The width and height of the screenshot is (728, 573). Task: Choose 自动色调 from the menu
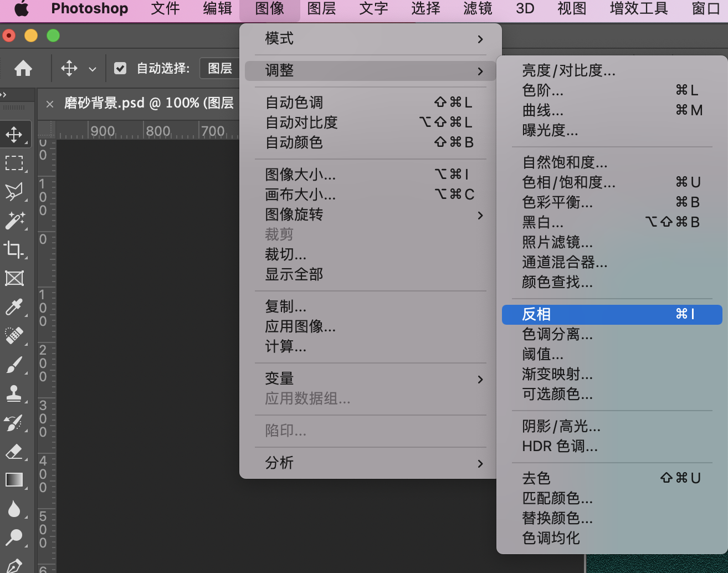370,103
